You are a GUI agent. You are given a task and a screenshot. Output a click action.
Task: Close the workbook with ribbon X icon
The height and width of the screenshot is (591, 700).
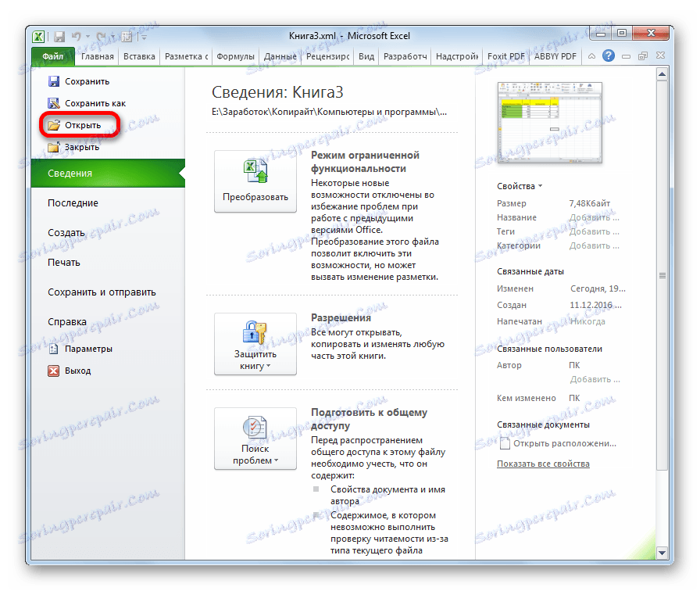(661, 56)
